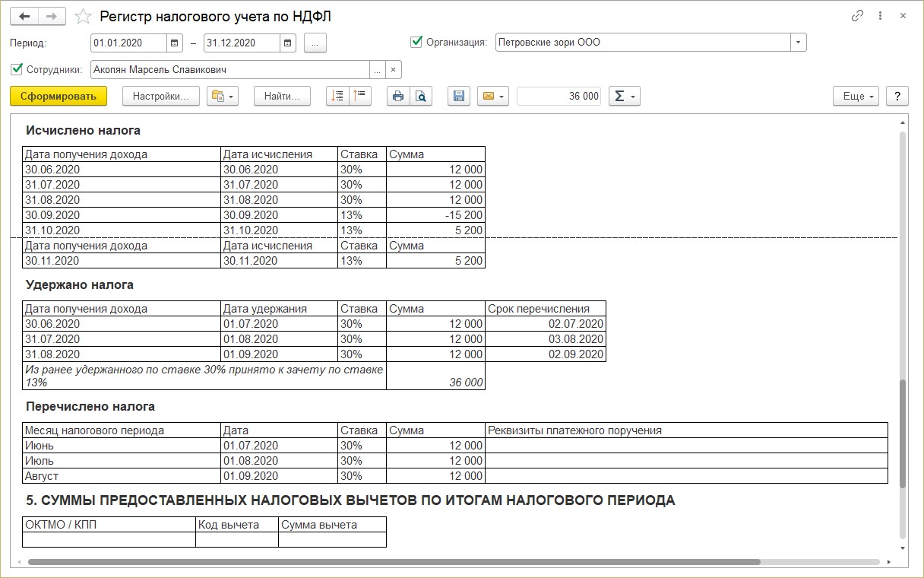This screenshot has height=578, width=924.
Task: Toggle the Сотрудники checkbox
Action: click(17, 69)
